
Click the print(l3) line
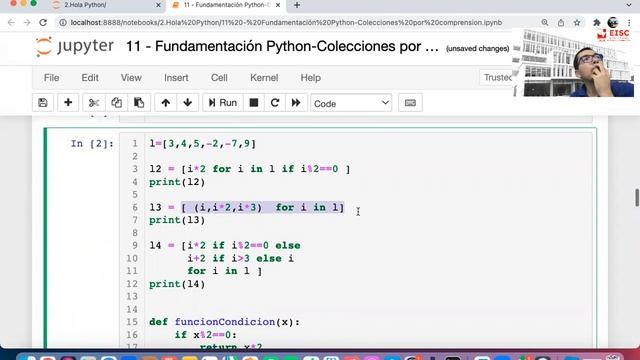point(177,220)
